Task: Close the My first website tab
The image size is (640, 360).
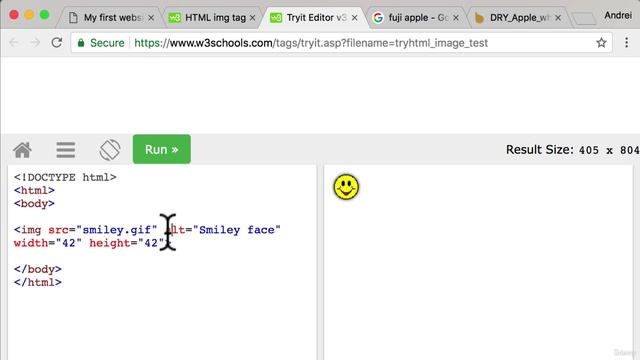Action: (x=151, y=18)
